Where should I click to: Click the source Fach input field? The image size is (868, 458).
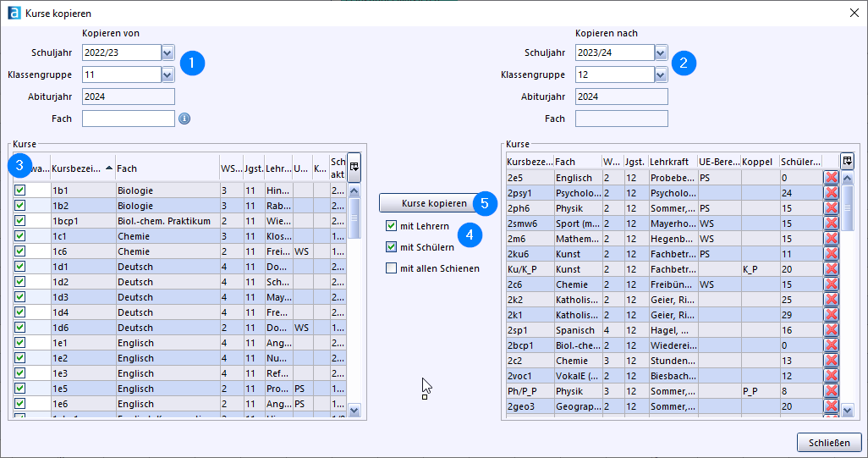[129, 119]
